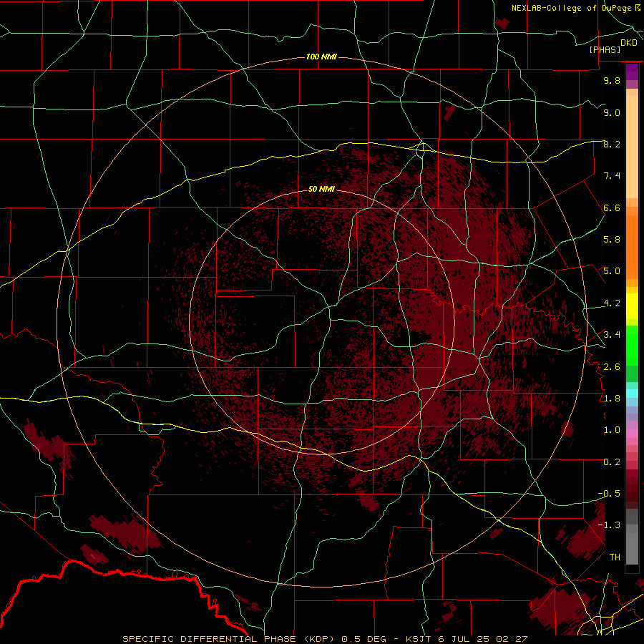Click the 5.8 value on the color scale
644x644 pixels.
(x=612, y=240)
